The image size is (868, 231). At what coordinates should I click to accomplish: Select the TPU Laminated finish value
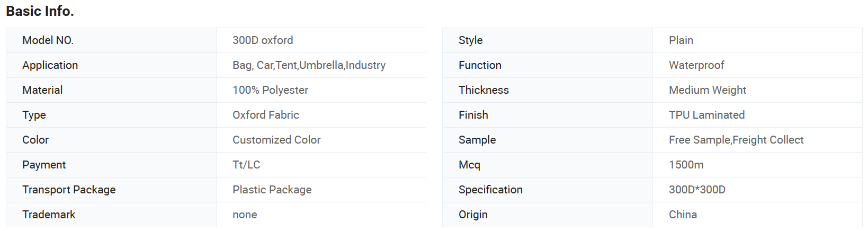click(x=706, y=115)
